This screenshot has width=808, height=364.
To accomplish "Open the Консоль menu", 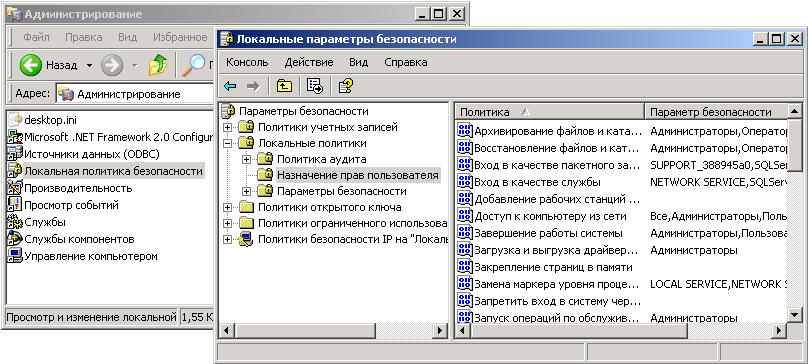I will point(247,62).
